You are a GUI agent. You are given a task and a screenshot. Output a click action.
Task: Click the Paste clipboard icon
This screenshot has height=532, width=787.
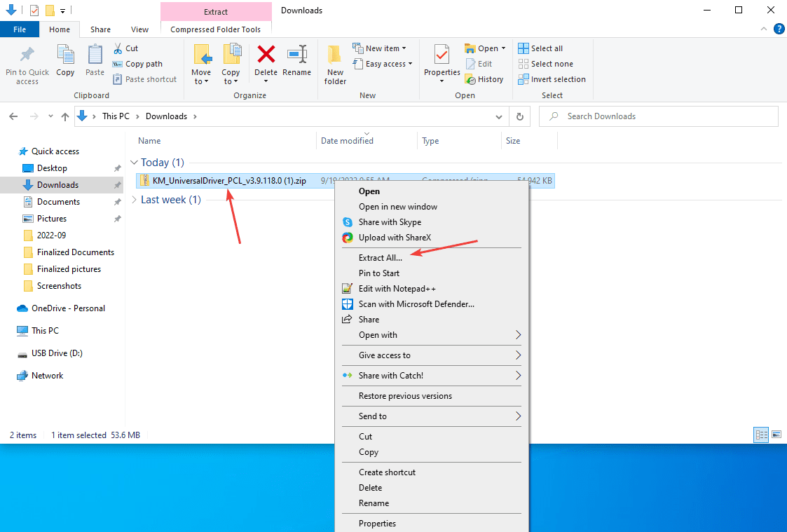(x=95, y=56)
